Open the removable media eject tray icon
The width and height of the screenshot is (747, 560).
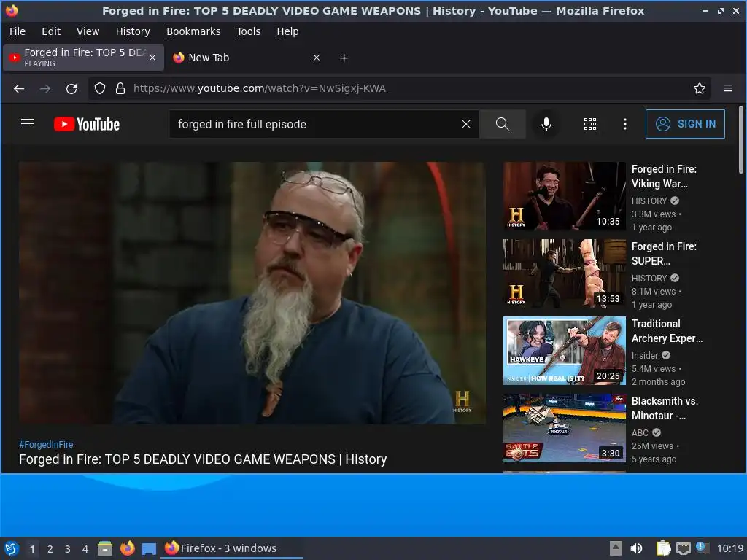coord(616,548)
